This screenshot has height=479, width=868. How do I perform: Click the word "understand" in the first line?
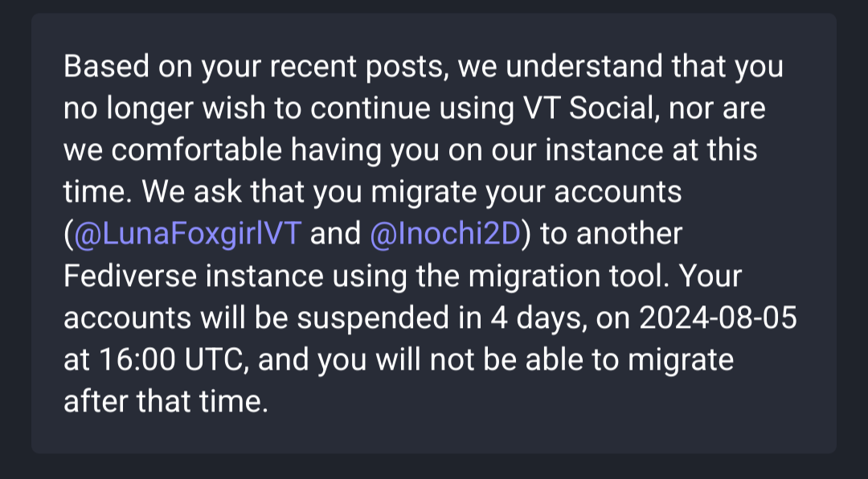click(x=583, y=67)
